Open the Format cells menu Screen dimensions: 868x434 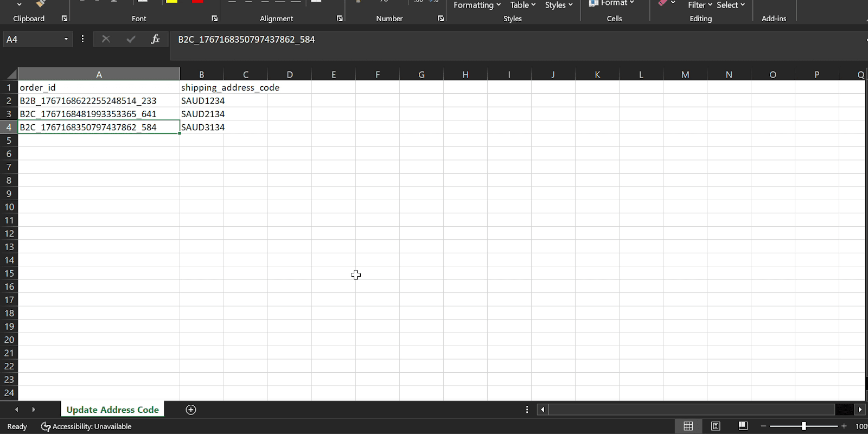point(612,3)
